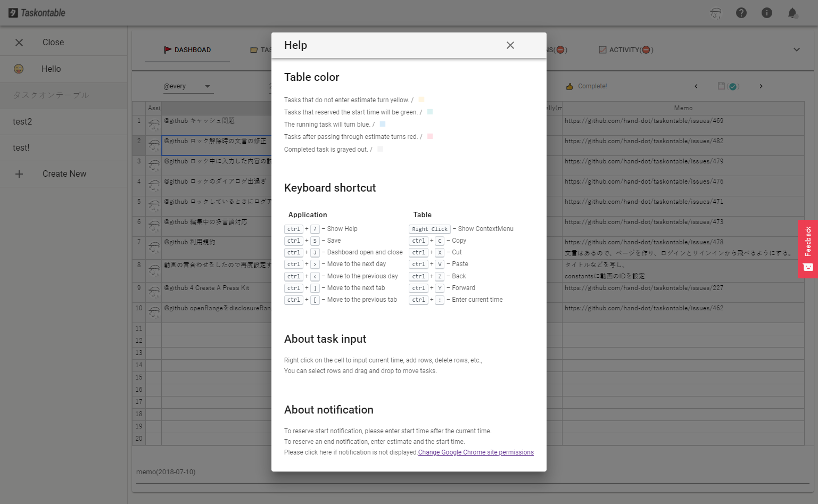The height and width of the screenshot is (504, 818).
Task: Open issue 469 memo cell
Action: click(x=683, y=125)
